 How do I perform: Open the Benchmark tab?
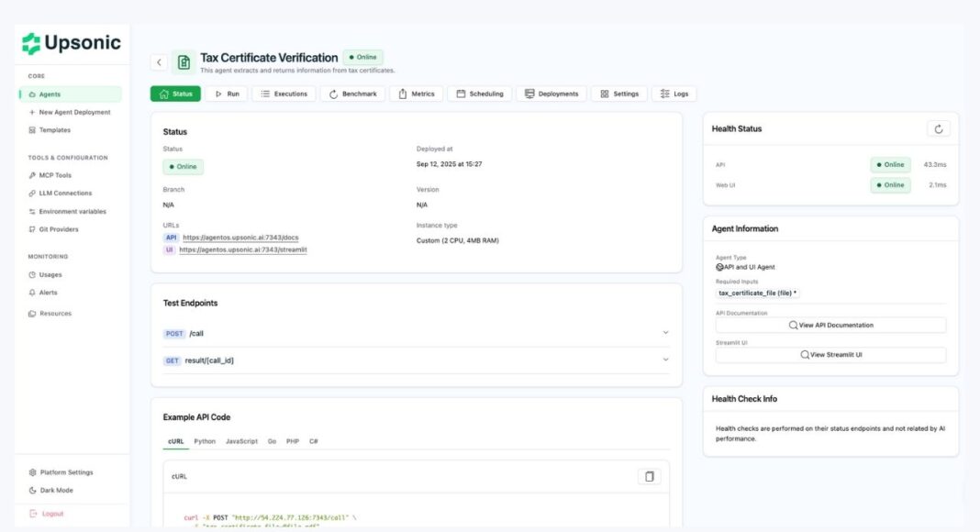click(352, 94)
